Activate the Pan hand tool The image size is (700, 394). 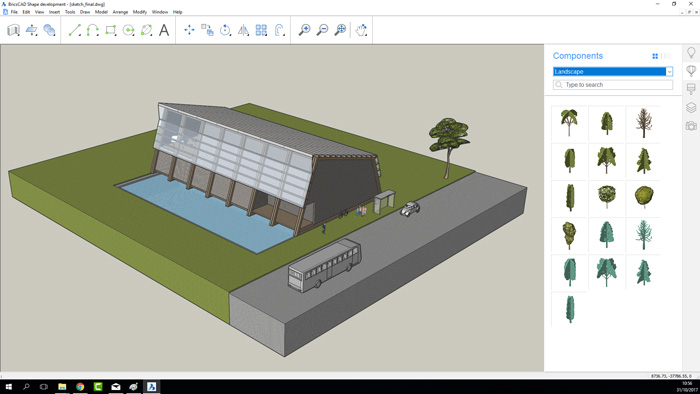pyautogui.click(x=361, y=30)
